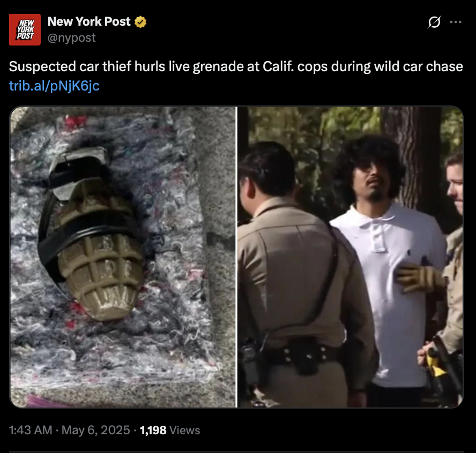Open the @nypost handle link
Screen dimensions: 476x453
click(x=72, y=37)
